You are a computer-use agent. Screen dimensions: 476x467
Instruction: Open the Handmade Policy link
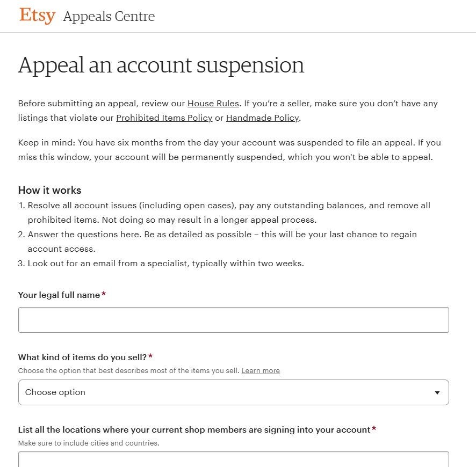click(262, 118)
